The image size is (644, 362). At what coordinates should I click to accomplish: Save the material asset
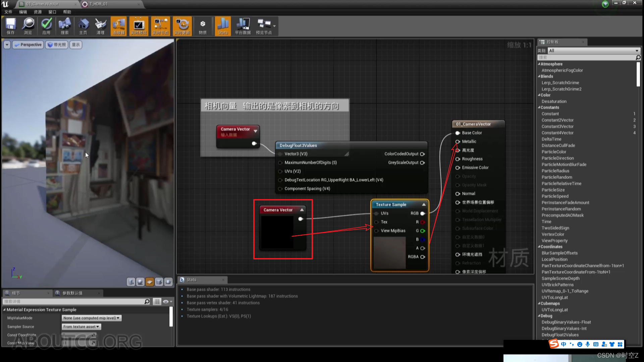10,26
